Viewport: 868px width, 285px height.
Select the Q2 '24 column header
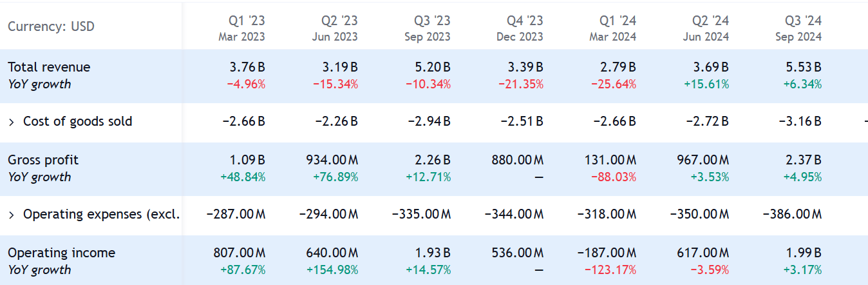[x=706, y=28]
